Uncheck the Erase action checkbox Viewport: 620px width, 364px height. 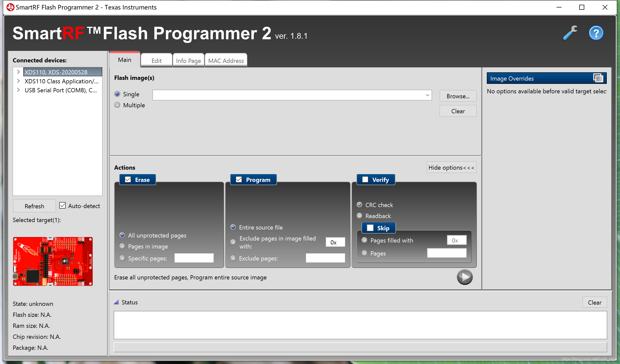128,180
